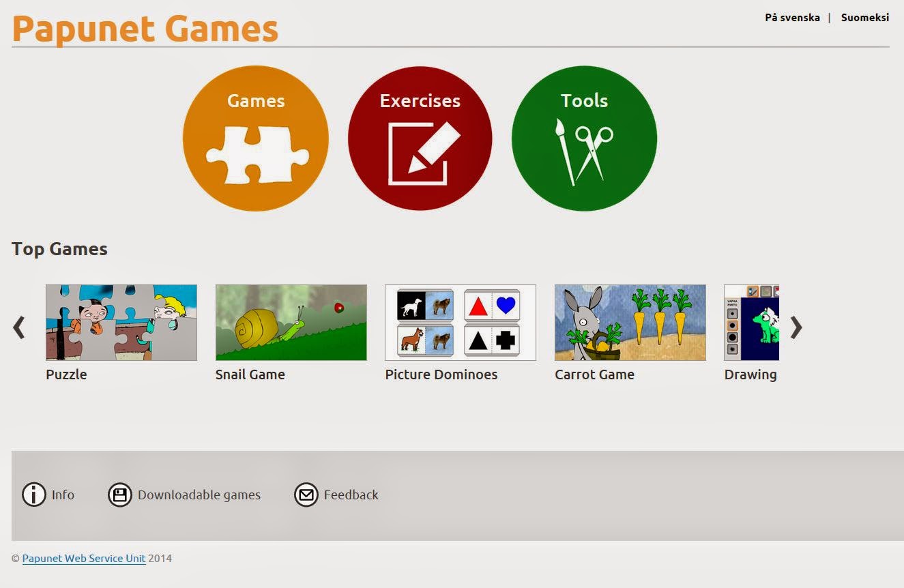
Task: Open the Puzzle game thumbnail
Action: point(121,322)
